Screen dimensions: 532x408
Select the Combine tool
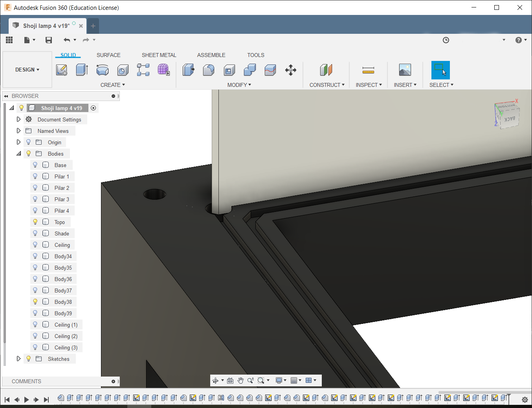coord(249,70)
